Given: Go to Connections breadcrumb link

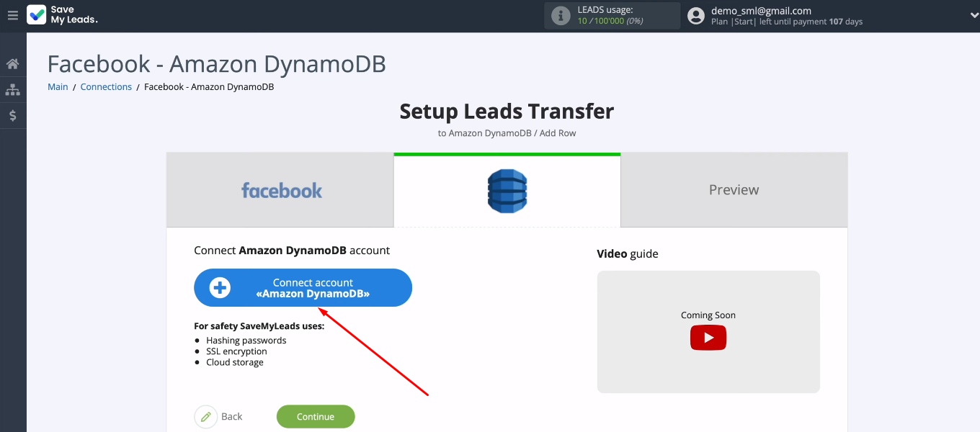Looking at the screenshot, I should point(106,87).
